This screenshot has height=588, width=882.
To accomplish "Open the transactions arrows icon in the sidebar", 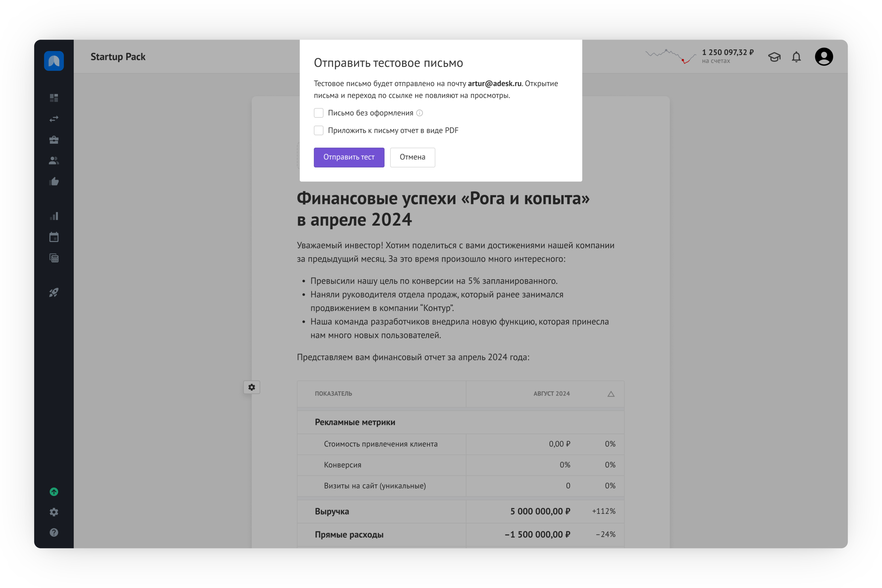I will tap(54, 119).
